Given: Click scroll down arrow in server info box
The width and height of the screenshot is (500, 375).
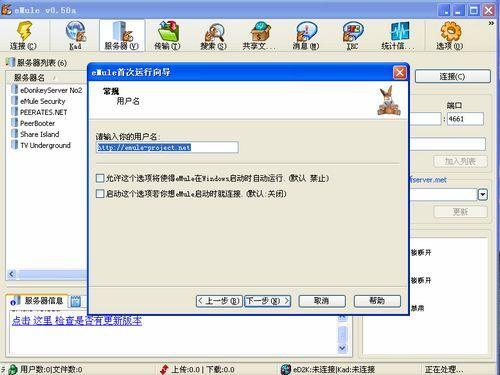Looking at the screenshot, I should (342, 348).
